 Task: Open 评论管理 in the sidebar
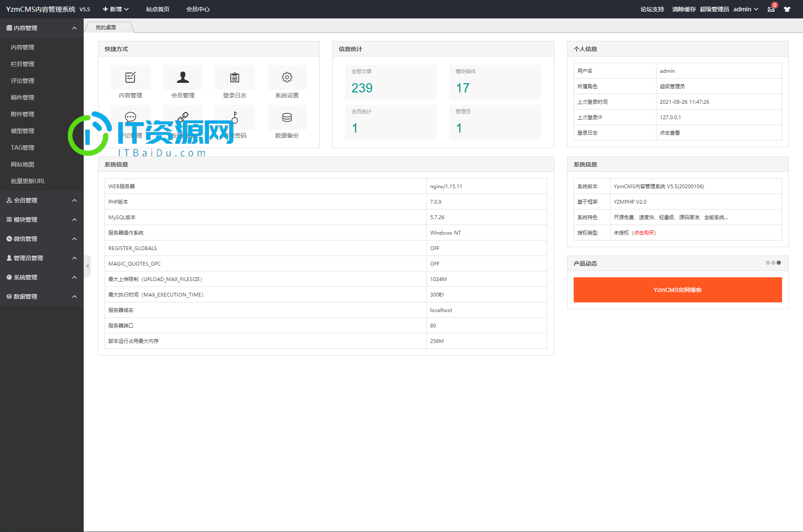[x=23, y=81]
